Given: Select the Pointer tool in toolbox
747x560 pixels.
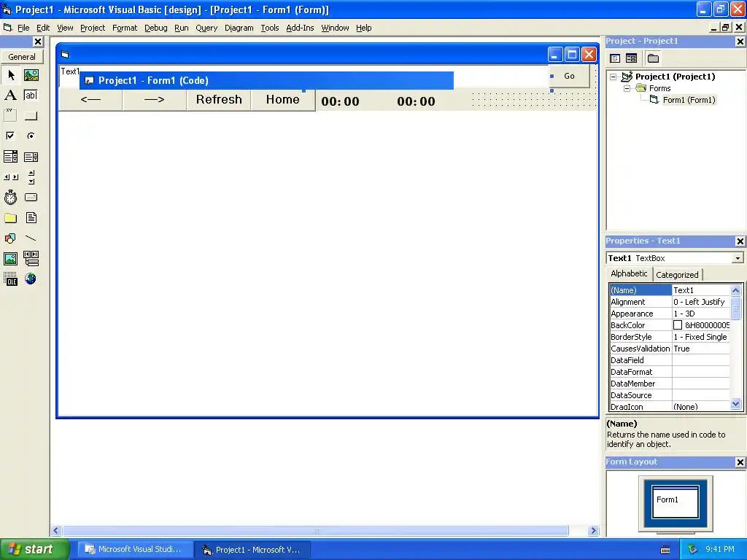Looking at the screenshot, I should 10,75.
